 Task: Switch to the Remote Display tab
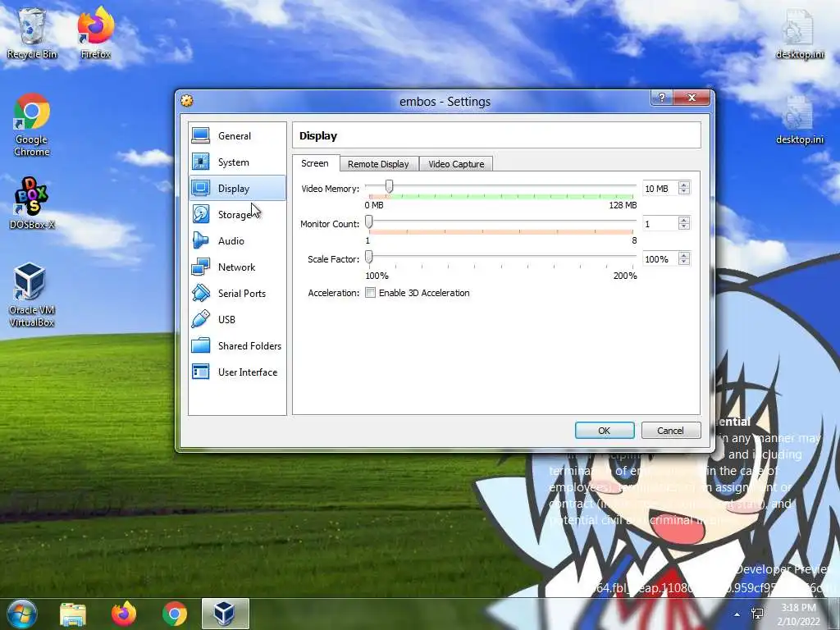(x=378, y=164)
